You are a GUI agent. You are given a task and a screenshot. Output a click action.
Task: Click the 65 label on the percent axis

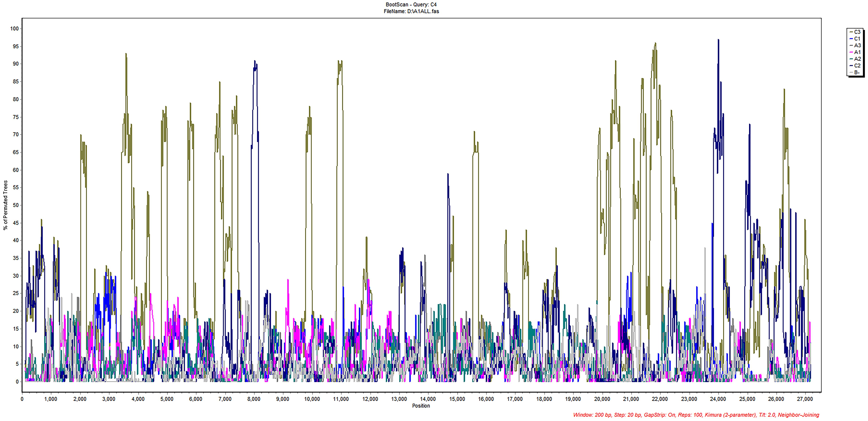coord(16,152)
